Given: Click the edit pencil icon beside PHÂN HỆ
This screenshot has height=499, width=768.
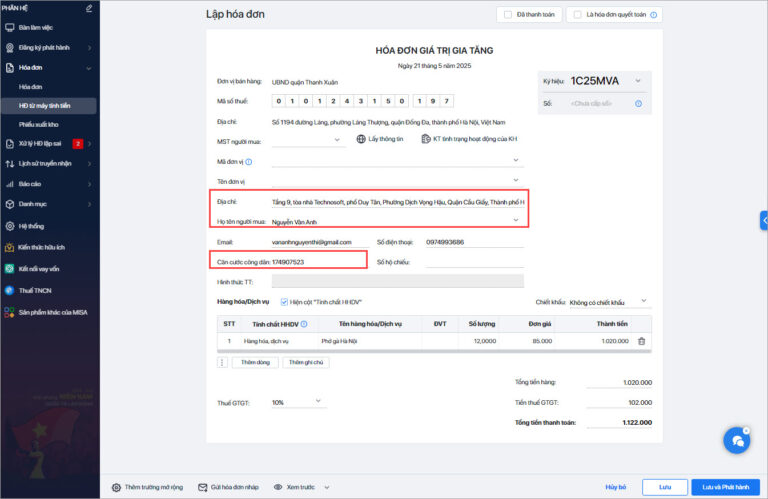Looking at the screenshot, I should [89, 8].
